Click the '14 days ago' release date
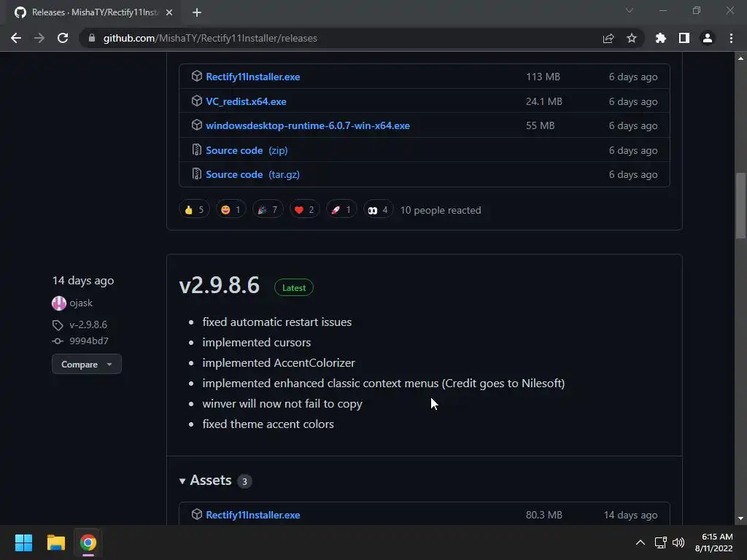Image resolution: width=747 pixels, height=560 pixels. pos(83,281)
